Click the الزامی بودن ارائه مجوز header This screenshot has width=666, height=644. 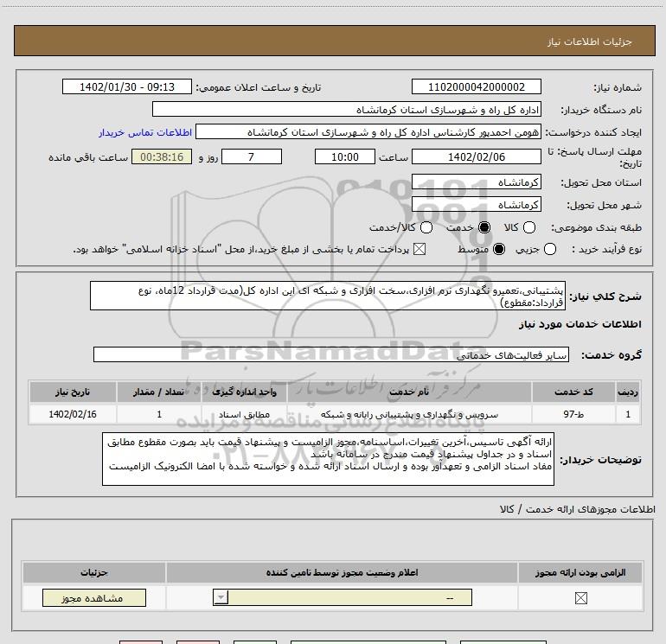coord(580,572)
